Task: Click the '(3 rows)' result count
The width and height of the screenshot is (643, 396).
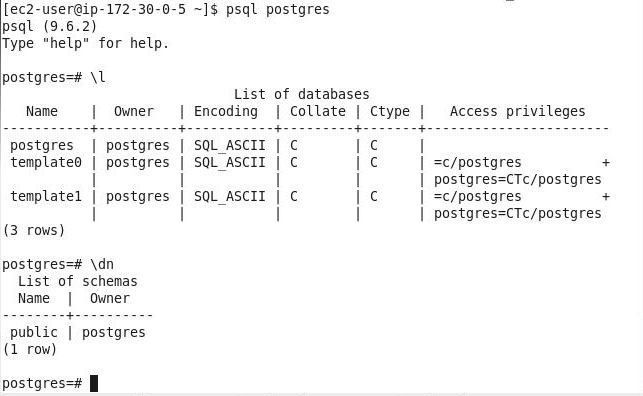Action: pos(34,230)
